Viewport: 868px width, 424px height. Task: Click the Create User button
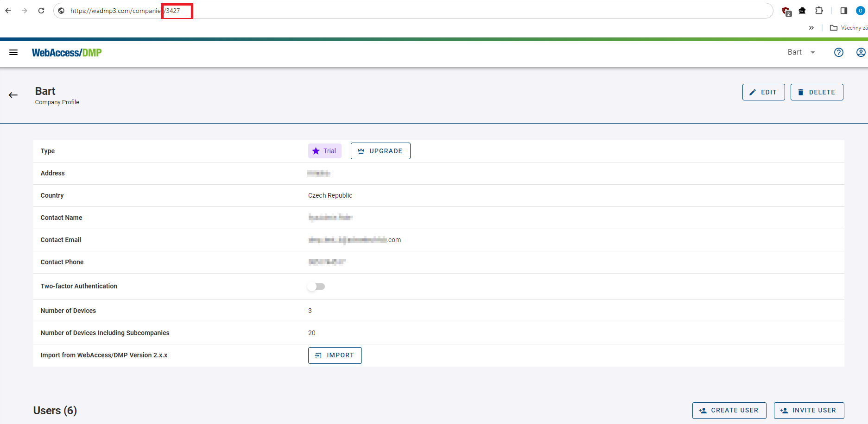tap(729, 411)
